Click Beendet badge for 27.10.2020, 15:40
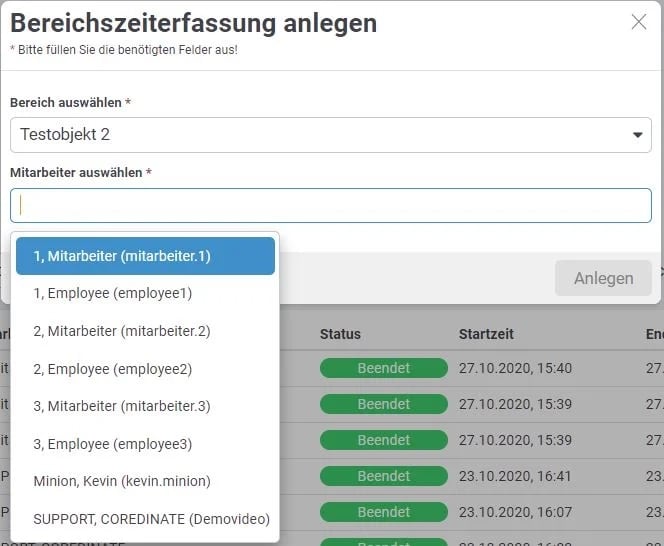Viewport: 664px width, 546px height. pyautogui.click(x=384, y=368)
